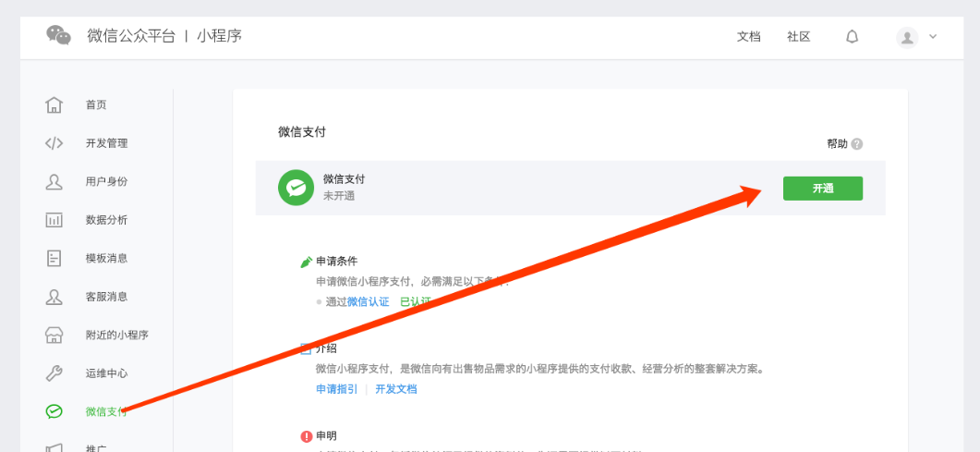Open 文档 link in header

coord(749,37)
